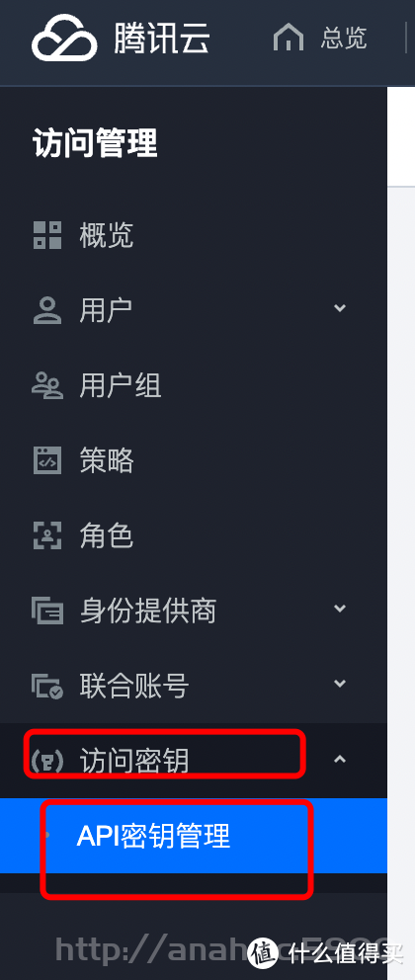
Task: Open the API密钥管理 menu item
Action: coord(194,836)
